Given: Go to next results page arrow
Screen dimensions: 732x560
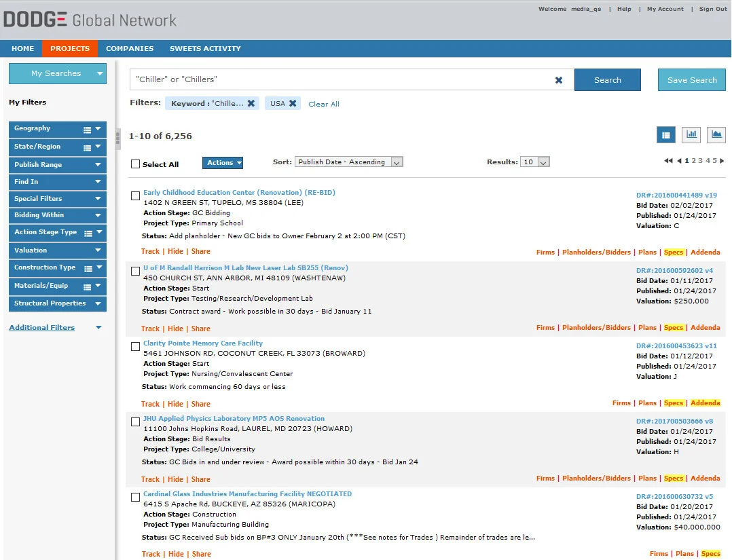Looking at the screenshot, I should tap(722, 160).
